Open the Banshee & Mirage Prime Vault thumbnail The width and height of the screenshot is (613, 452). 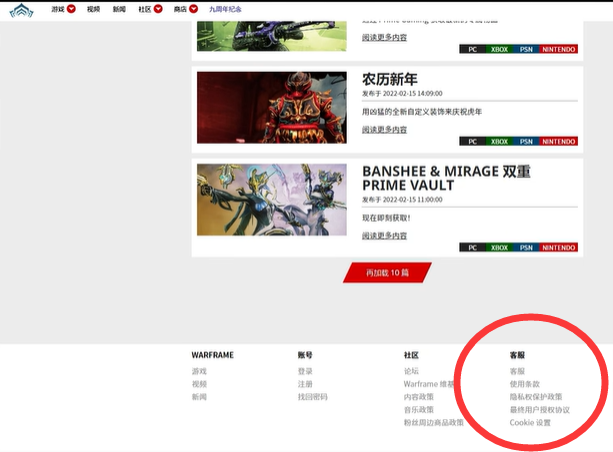pos(272,200)
